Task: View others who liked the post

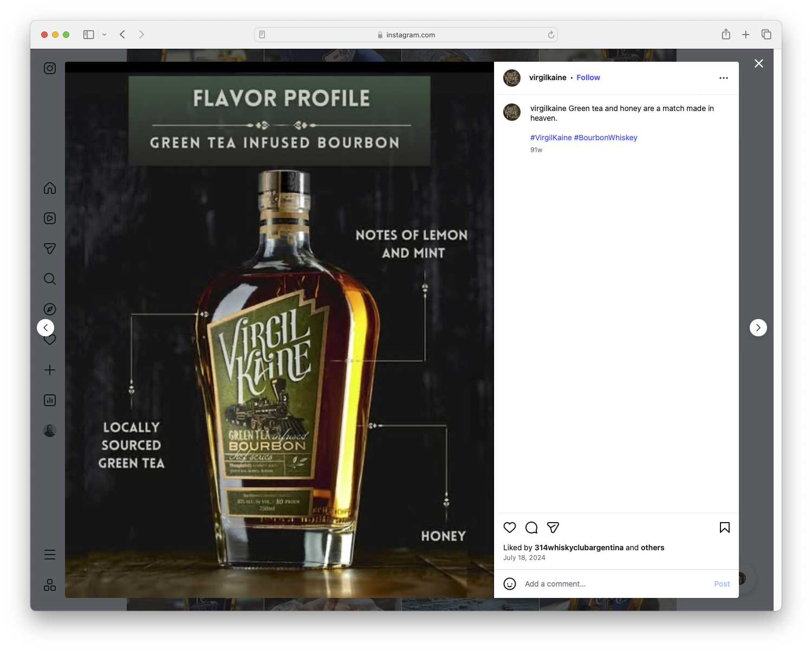Action: [653, 548]
